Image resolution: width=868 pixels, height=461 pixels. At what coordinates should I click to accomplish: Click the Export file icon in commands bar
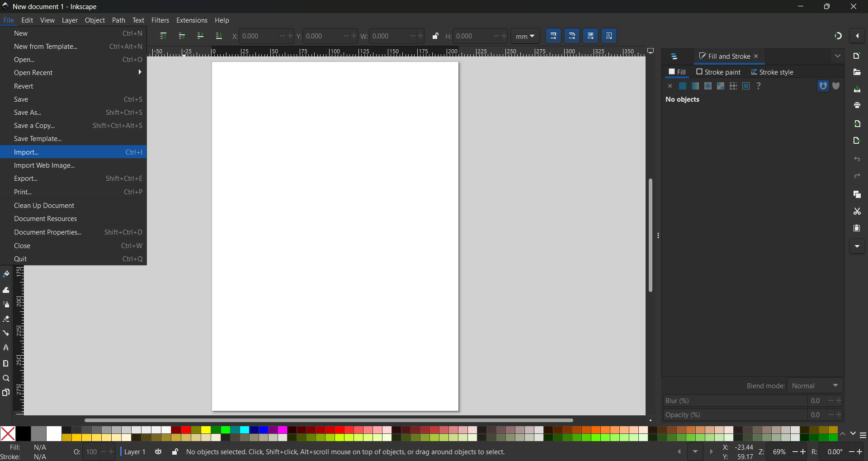click(857, 141)
